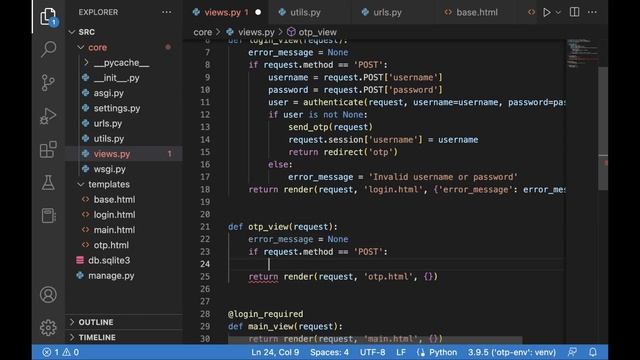
Task: Close the unsaved views.py tab via its dot
Action: (x=258, y=12)
